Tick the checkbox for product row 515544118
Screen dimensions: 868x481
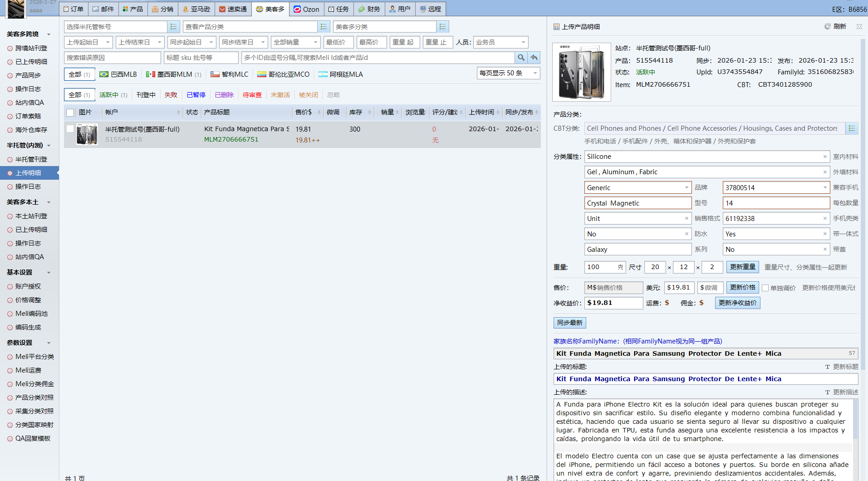[x=70, y=129]
